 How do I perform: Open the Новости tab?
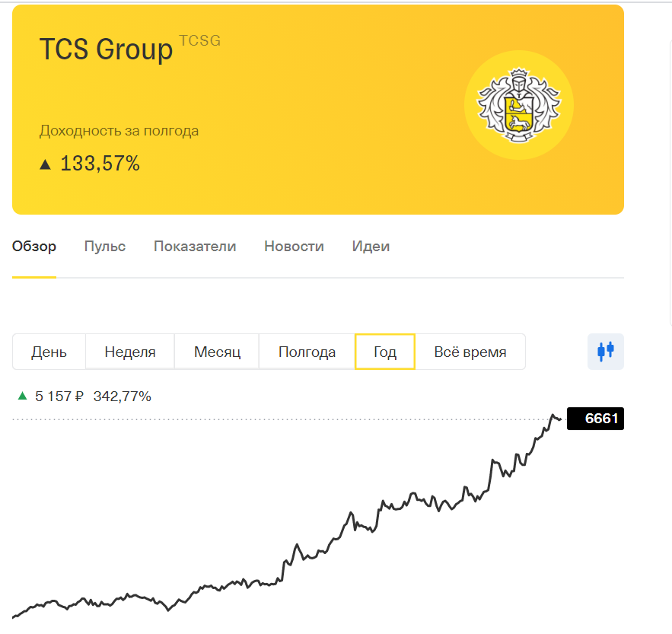click(294, 247)
